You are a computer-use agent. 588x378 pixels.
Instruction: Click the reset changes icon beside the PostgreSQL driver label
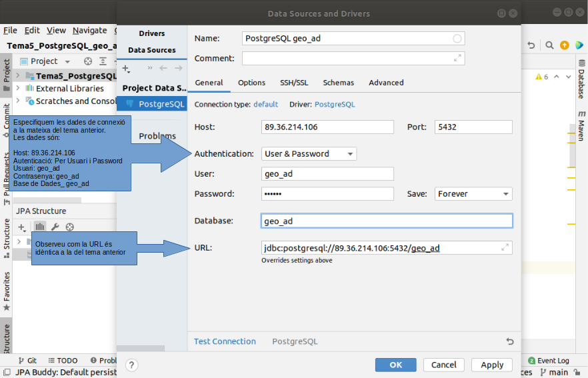(509, 341)
